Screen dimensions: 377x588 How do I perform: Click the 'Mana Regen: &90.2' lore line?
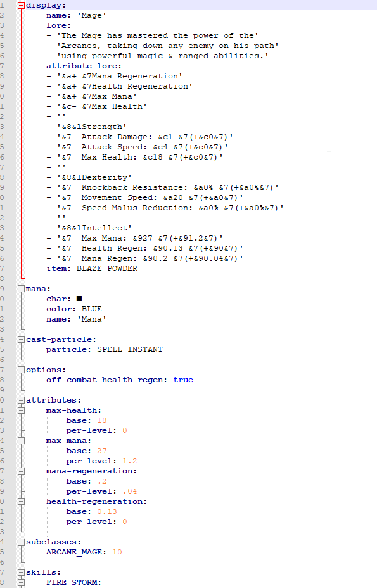145,258
